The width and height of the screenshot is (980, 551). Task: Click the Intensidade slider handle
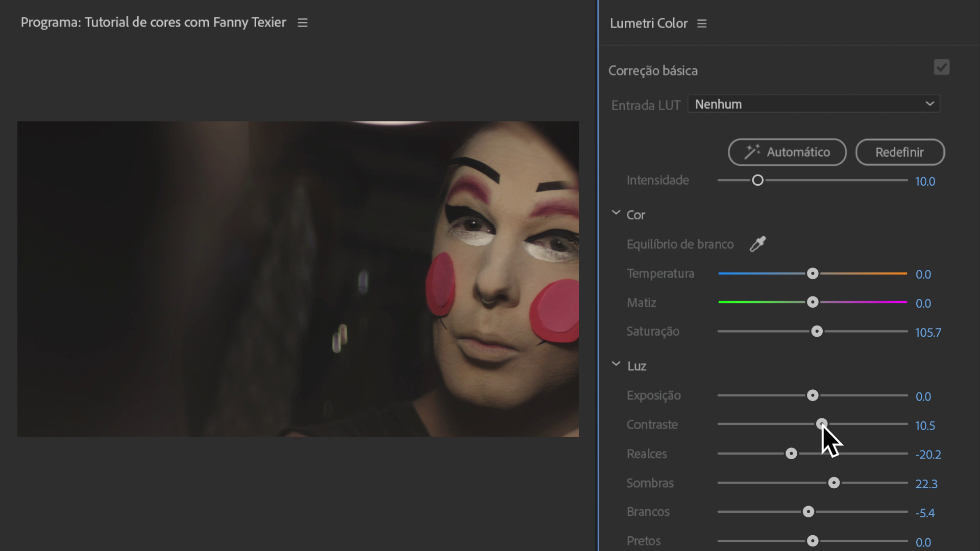tap(758, 180)
